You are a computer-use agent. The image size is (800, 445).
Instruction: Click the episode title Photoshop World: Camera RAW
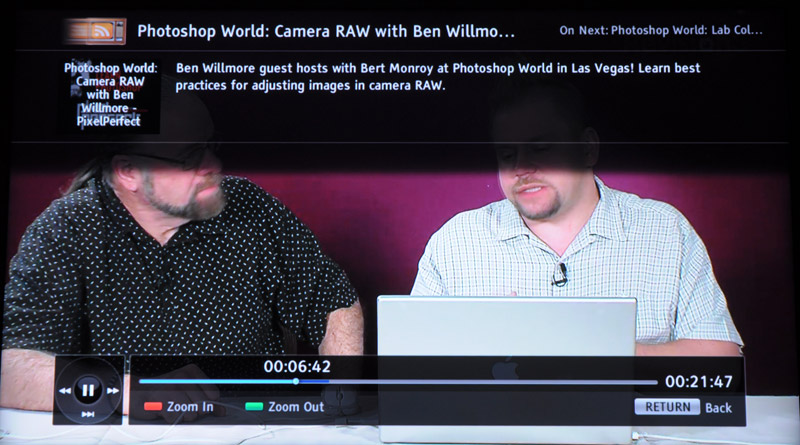pos(326,31)
